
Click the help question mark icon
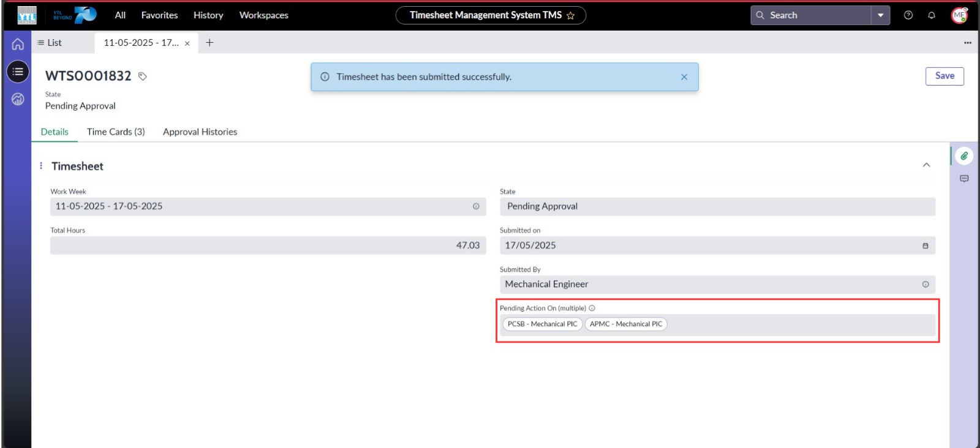(x=908, y=15)
